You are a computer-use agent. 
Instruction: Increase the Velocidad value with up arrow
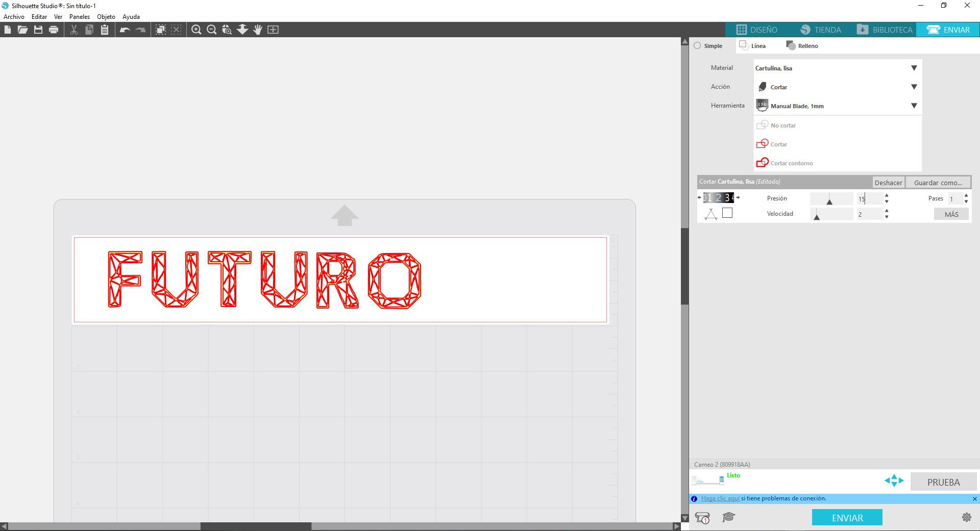click(887, 211)
